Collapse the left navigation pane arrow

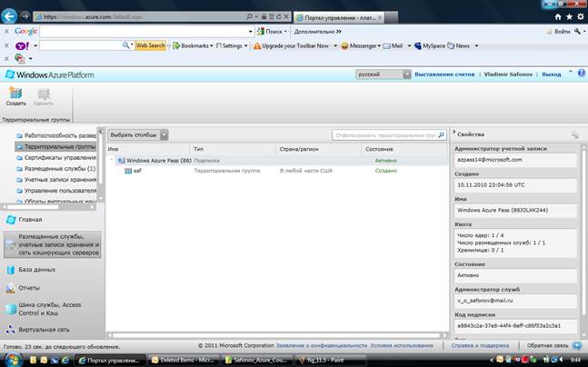coord(100,131)
